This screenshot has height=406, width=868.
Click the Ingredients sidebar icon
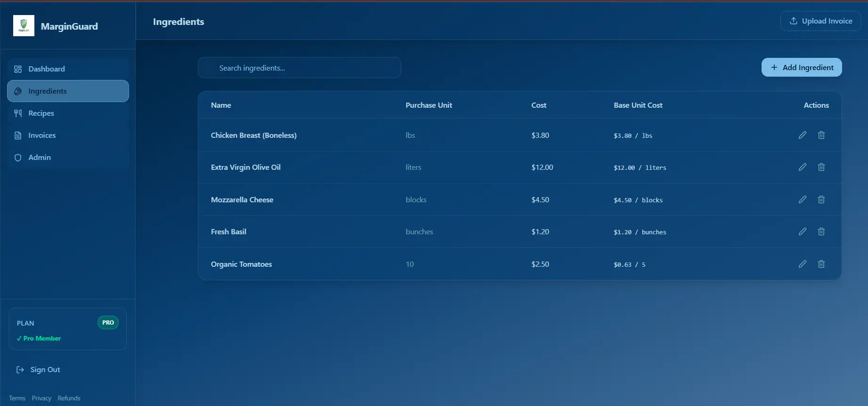[18, 91]
